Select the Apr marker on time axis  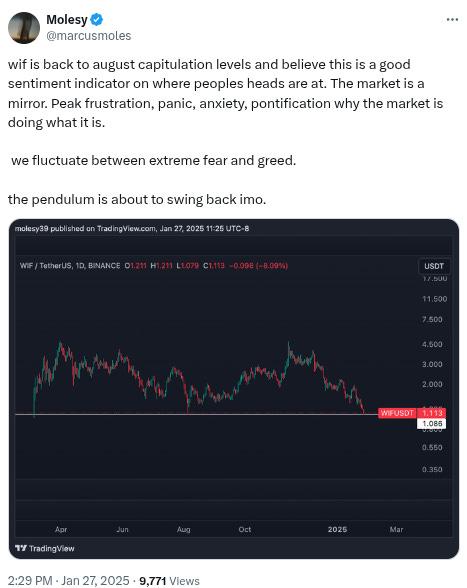click(61, 529)
